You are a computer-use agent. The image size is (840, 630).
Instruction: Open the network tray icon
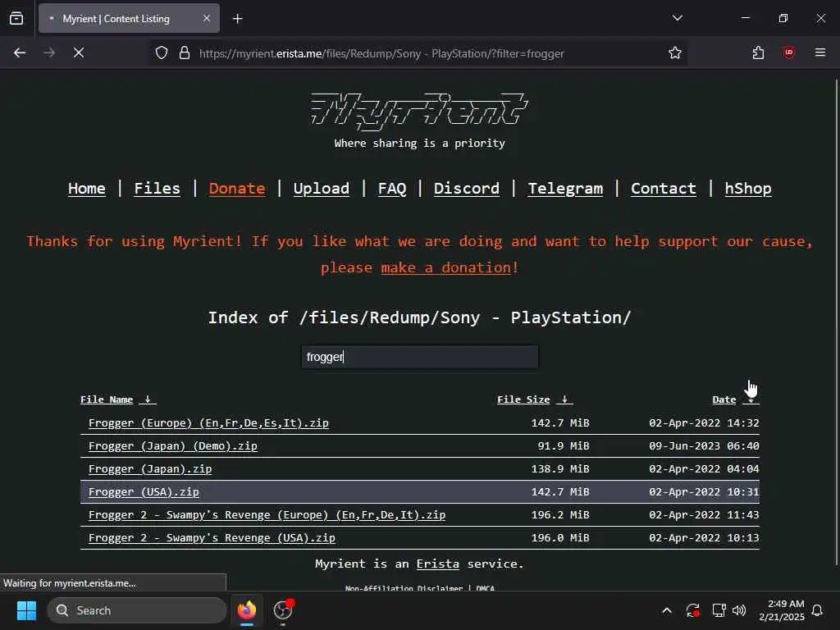719,610
